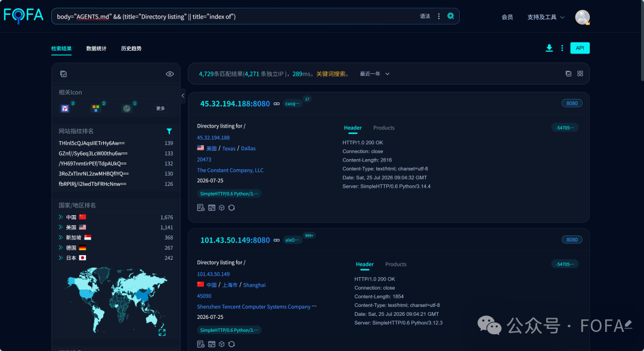644x351 pixels.
Task: Switch to grid view icon in summary bar
Action: (580, 74)
